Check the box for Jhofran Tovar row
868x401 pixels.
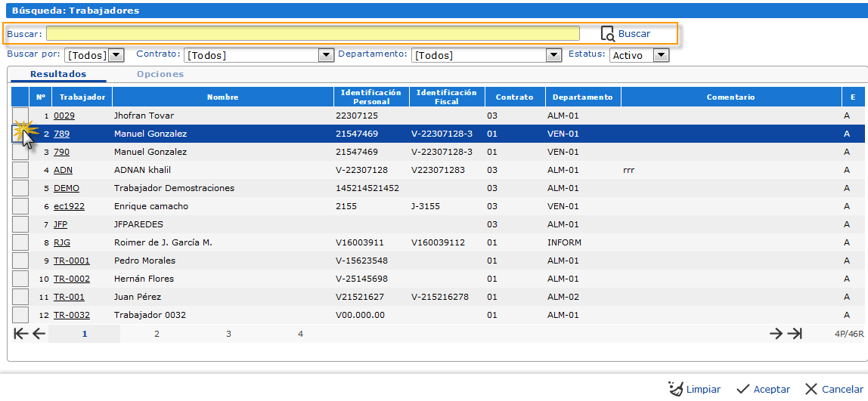pos(20,116)
